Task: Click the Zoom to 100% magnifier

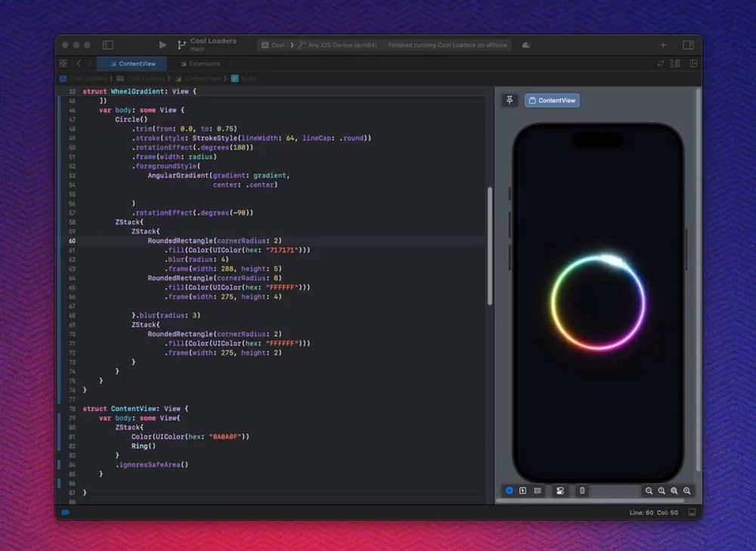Action: coord(661,491)
